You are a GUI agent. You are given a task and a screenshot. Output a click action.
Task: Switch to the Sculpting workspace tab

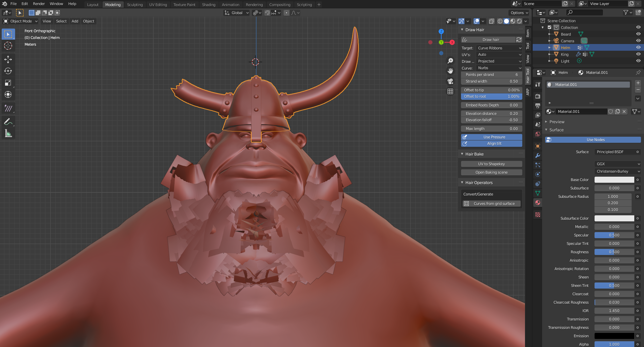(135, 5)
